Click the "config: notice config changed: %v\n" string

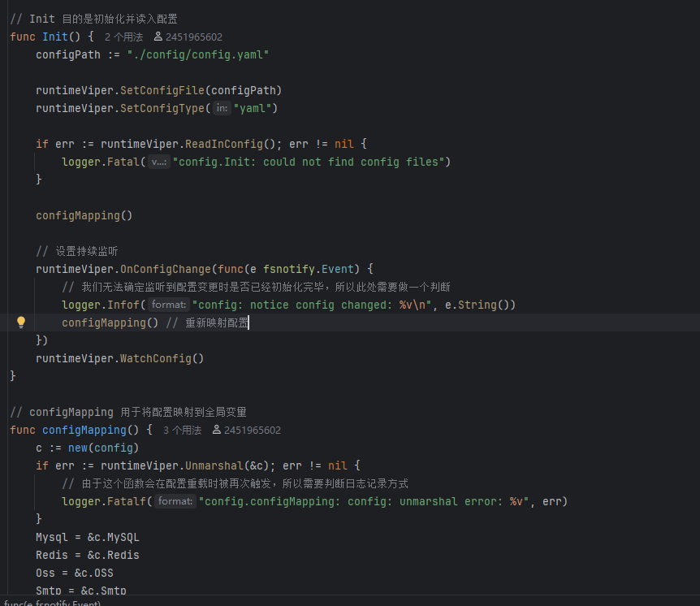pos(312,305)
